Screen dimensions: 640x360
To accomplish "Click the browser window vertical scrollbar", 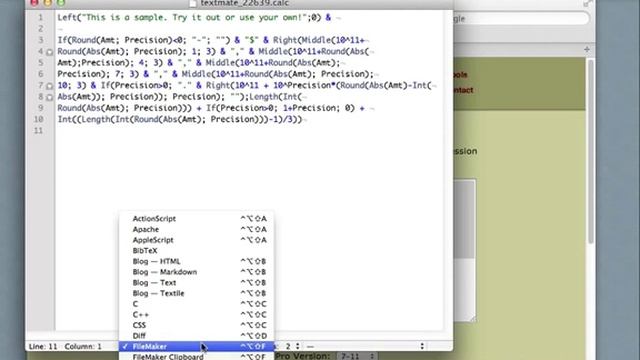I will [x=591, y=151].
